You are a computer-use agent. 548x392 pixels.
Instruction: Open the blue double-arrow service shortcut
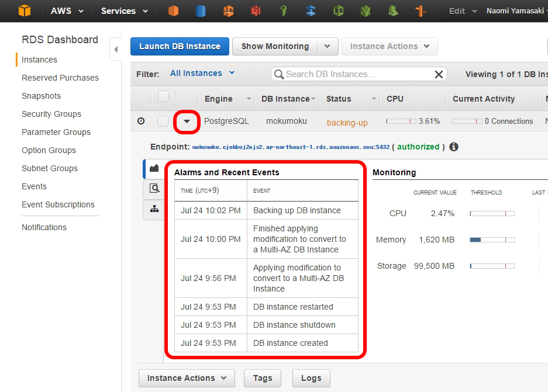tap(311, 11)
